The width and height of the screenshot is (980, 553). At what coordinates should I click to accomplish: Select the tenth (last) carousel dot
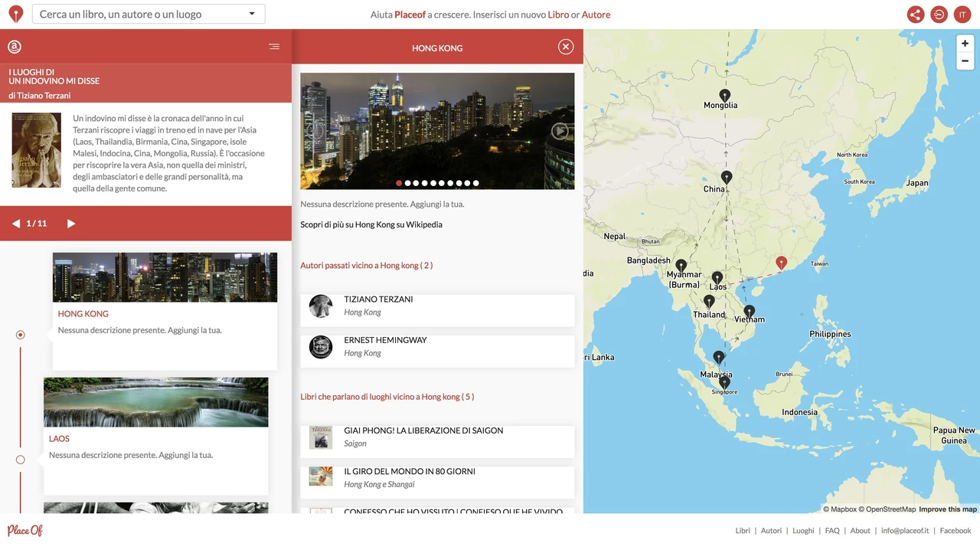click(476, 183)
